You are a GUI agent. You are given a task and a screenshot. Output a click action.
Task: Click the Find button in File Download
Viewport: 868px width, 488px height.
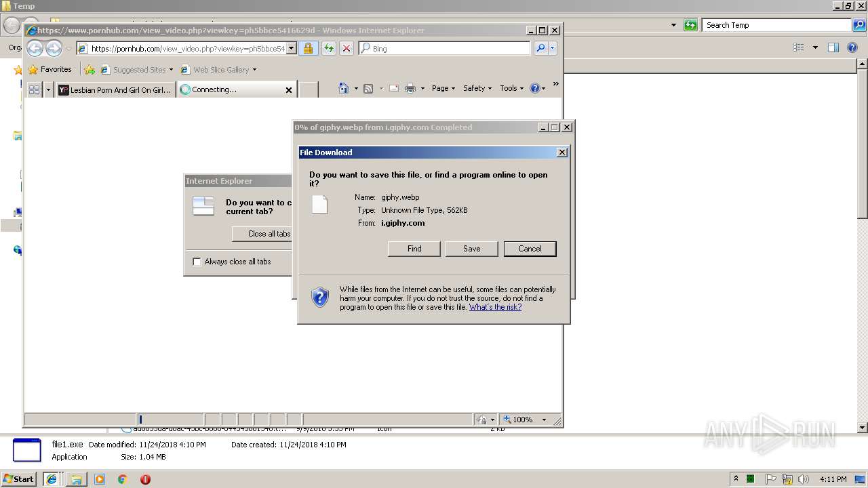(414, 249)
